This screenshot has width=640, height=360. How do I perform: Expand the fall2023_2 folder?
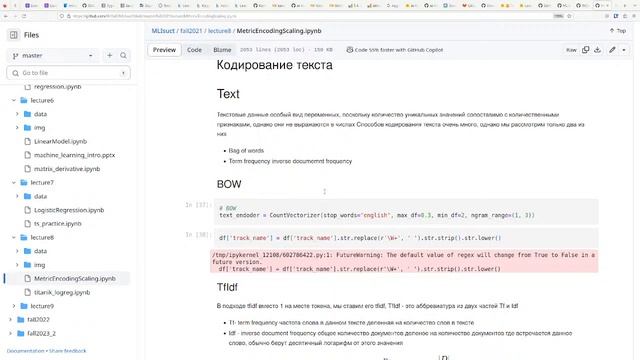[x=11, y=333]
